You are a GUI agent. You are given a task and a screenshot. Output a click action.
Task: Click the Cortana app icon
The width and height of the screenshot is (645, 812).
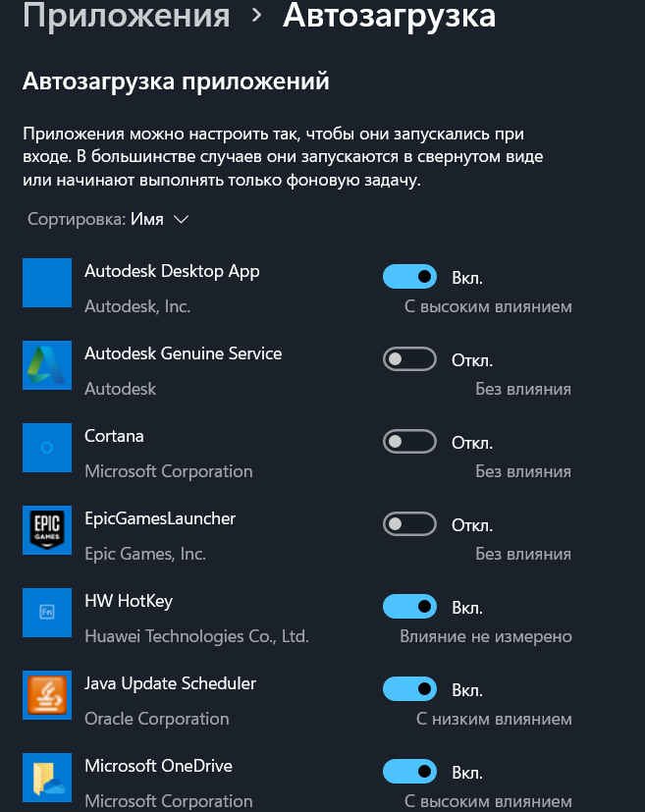click(47, 448)
